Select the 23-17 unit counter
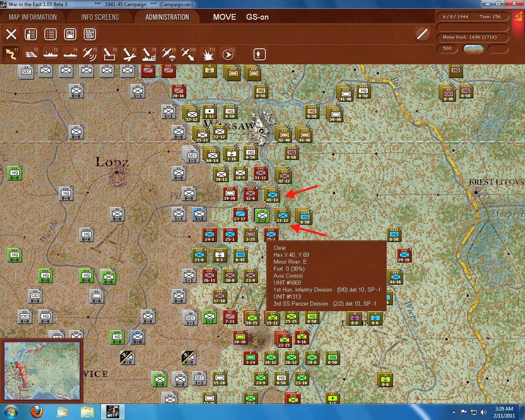This screenshot has width=525, height=420. tap(240, 215)
